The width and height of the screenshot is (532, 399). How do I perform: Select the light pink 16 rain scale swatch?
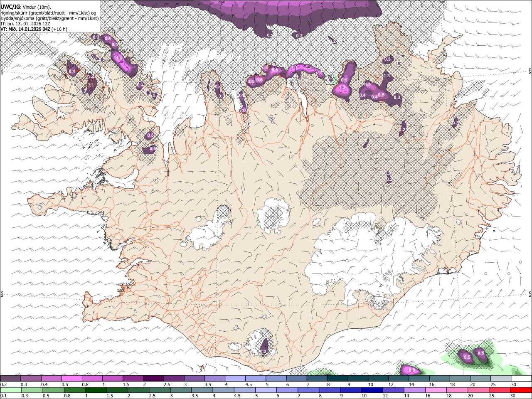436,390
